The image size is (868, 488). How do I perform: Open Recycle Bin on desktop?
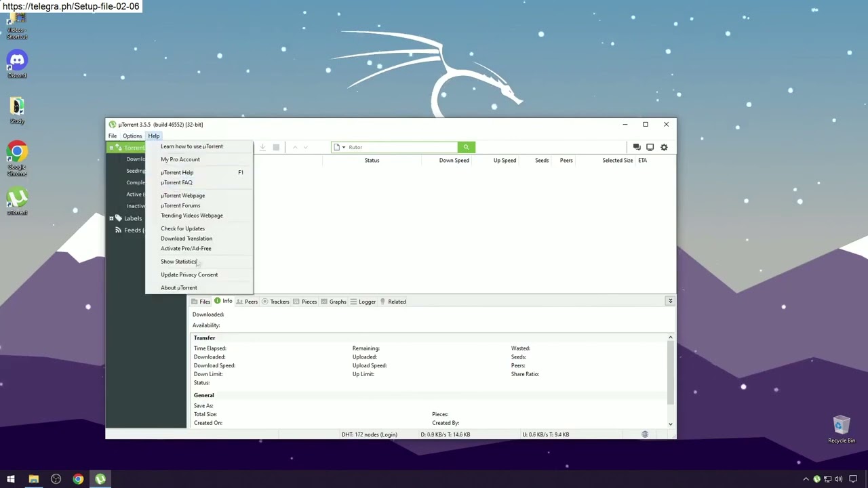pyautogui.click(x=842, y=430)
